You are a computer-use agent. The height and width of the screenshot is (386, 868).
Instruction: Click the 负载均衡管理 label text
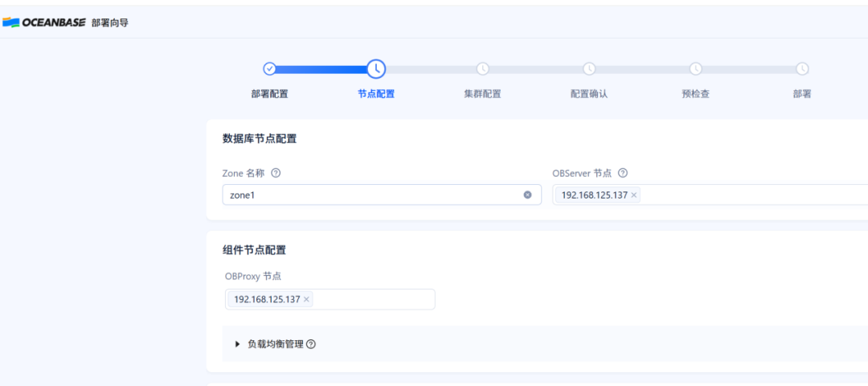coord(276,344)
